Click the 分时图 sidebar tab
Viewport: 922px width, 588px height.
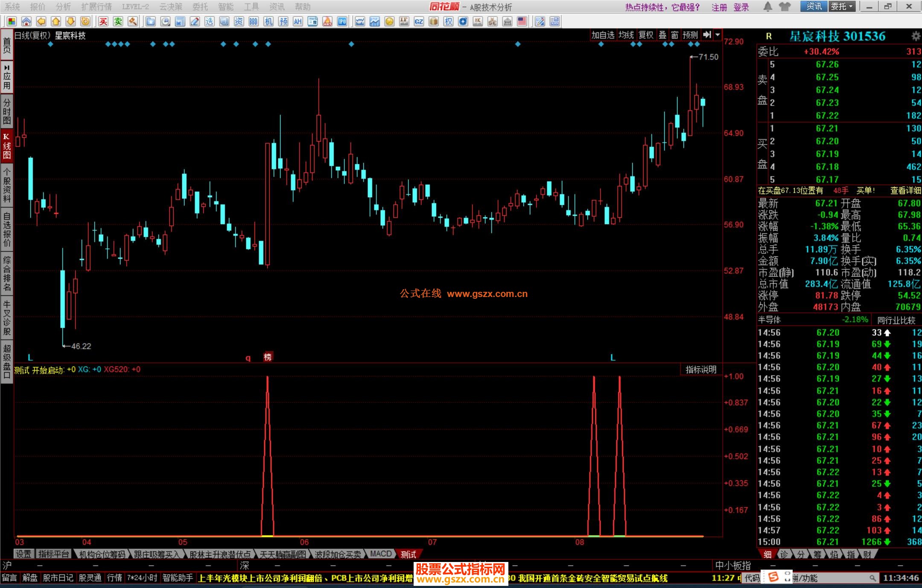click(x=7, y=111)
